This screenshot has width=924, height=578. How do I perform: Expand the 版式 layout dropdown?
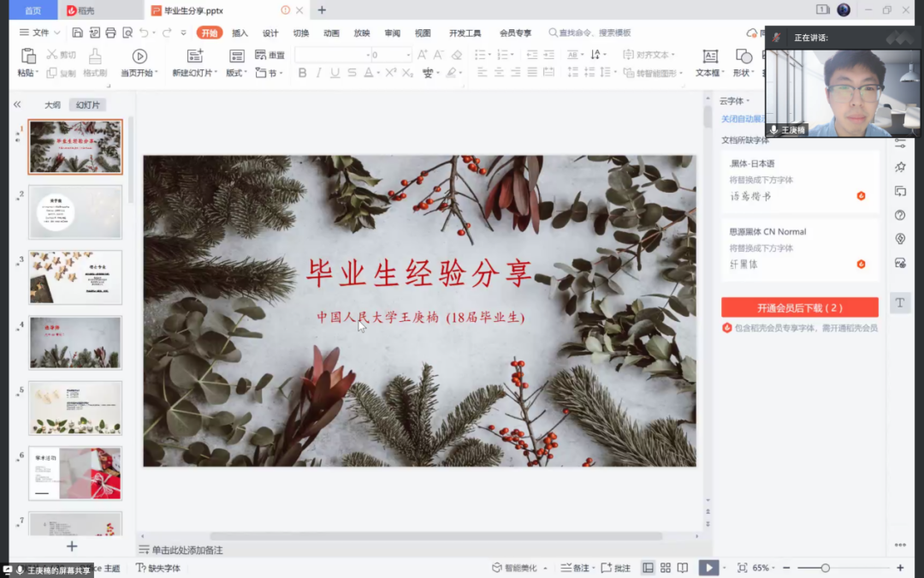coord(236,74)
